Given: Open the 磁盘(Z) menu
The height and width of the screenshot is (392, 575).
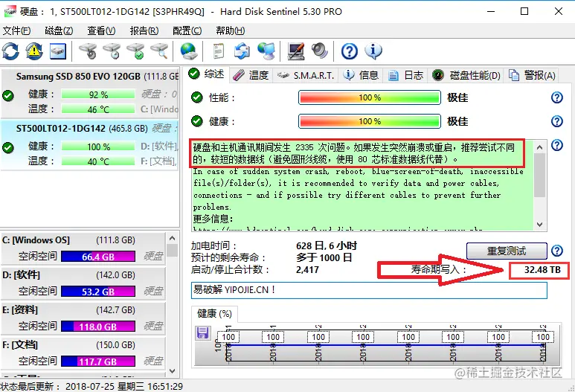Looking at the screenshot, I should coord(59,30).
